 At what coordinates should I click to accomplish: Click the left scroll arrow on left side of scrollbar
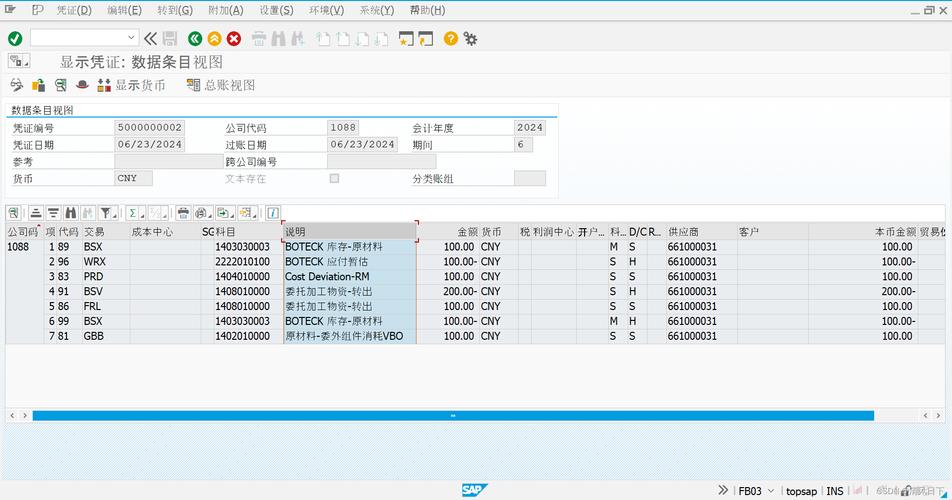12,416
